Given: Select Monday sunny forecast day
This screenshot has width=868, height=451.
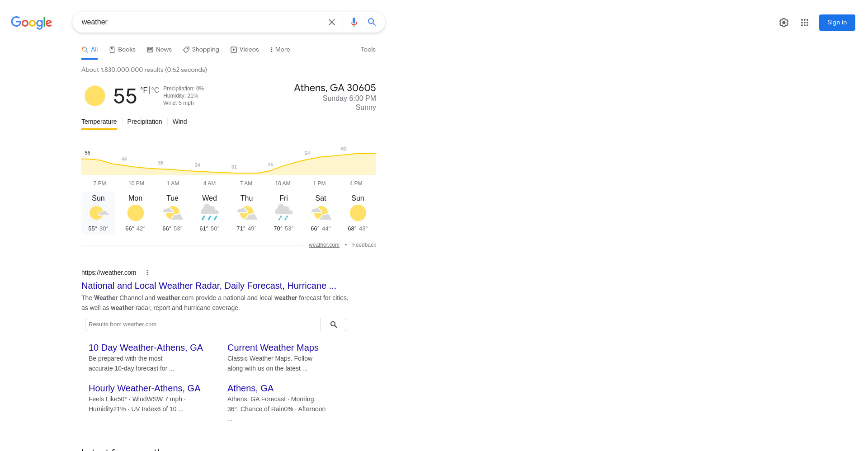Looking at the screenshot, I should (135, 213).
